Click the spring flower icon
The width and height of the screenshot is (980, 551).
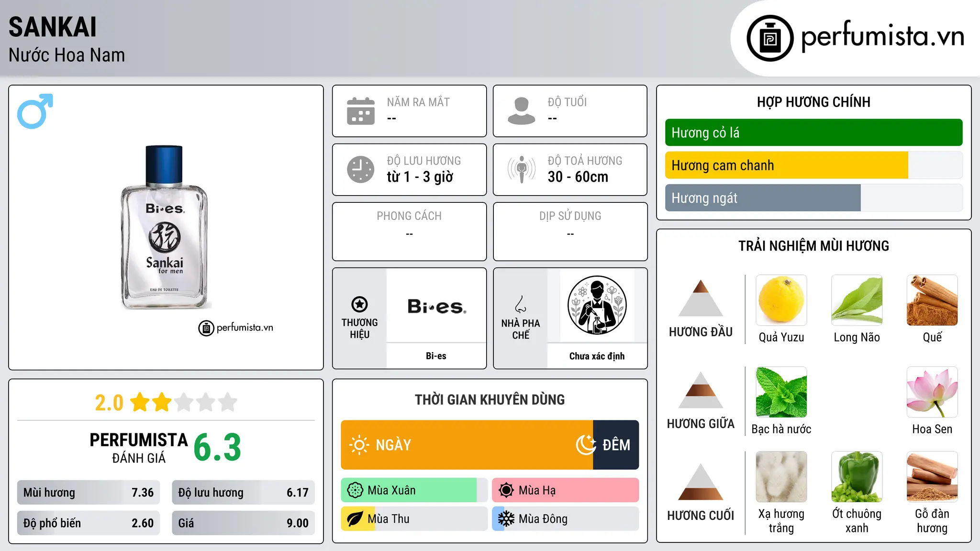pyautogui.click(x=355, y=490)
